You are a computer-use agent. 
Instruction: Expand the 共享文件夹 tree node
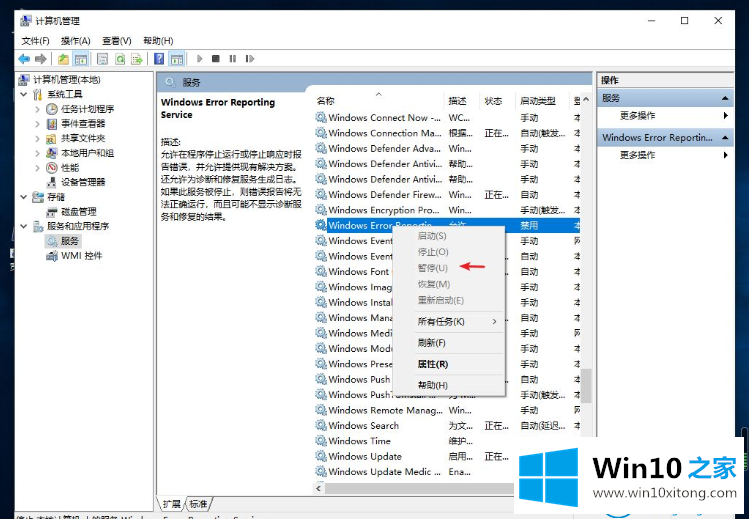coord(37,139)
